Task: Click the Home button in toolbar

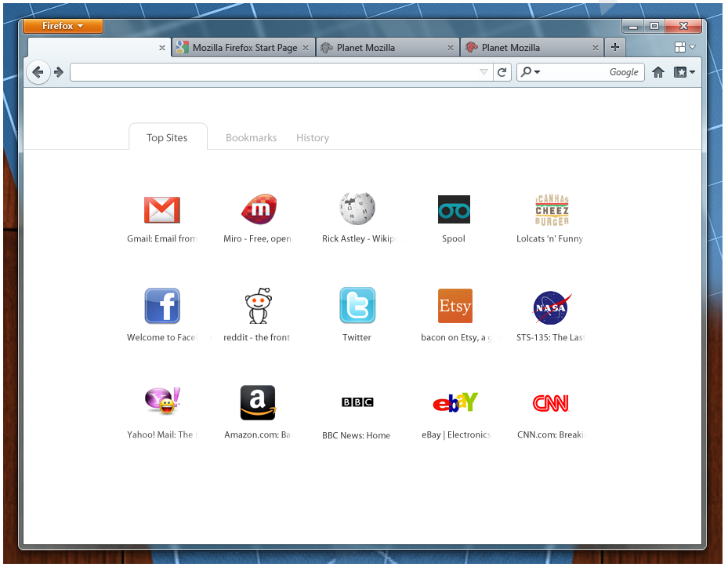Action: click(658, 72)
